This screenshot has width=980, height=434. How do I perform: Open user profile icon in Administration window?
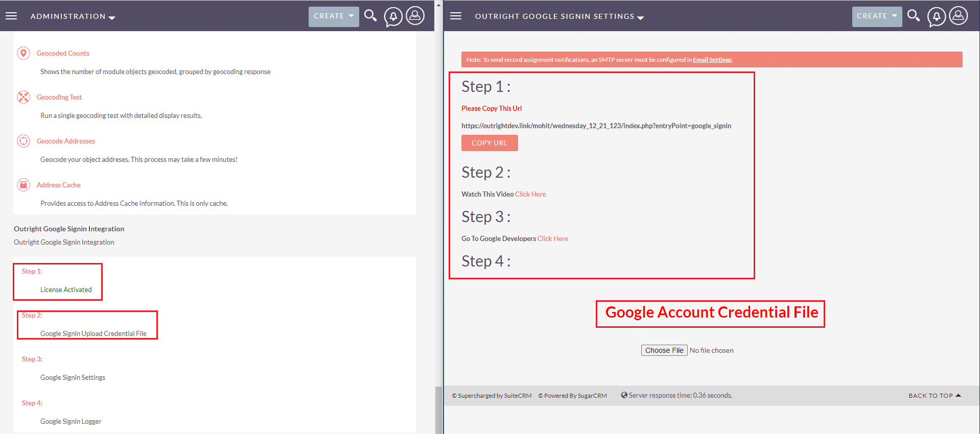click(415, 16)
